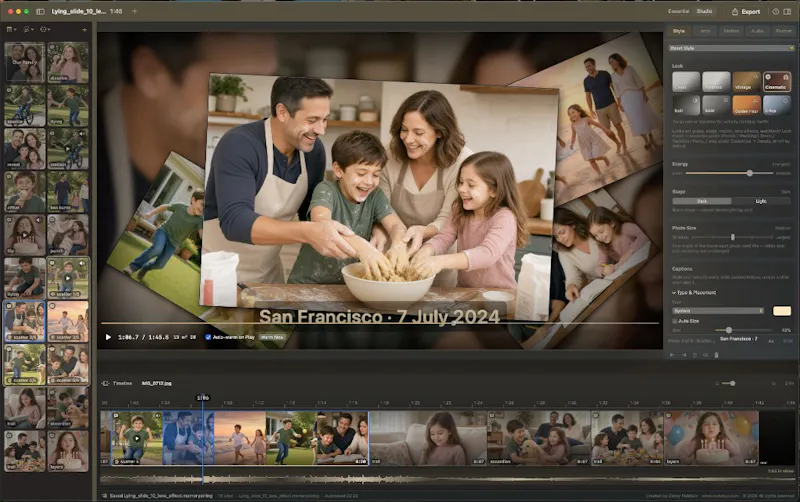Select the dissolve thumbnail in sidebar

[68, 62]
